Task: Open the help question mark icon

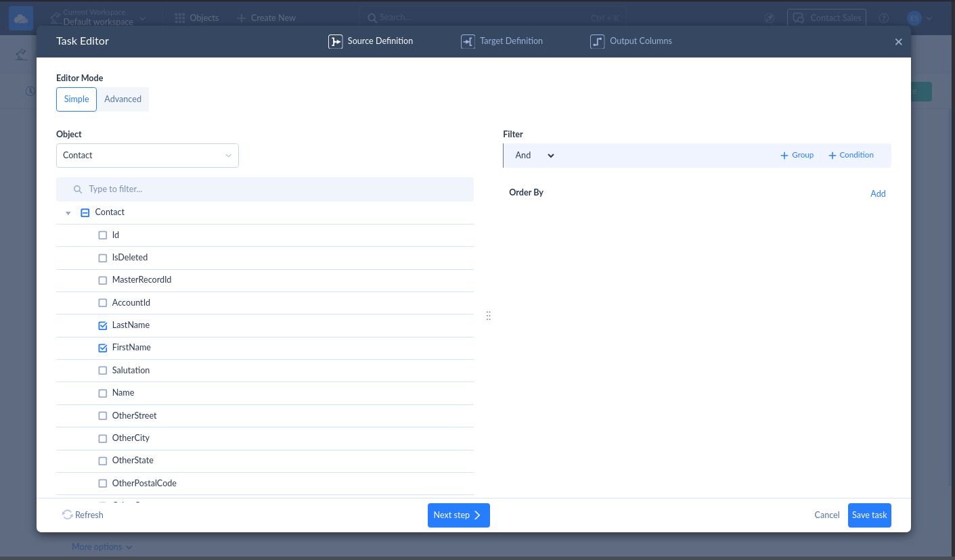Action: (x=883, y=18)
